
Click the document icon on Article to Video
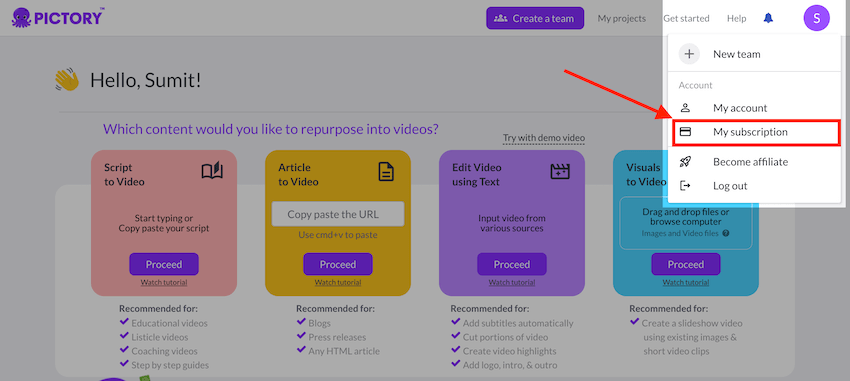pos(386,172)
